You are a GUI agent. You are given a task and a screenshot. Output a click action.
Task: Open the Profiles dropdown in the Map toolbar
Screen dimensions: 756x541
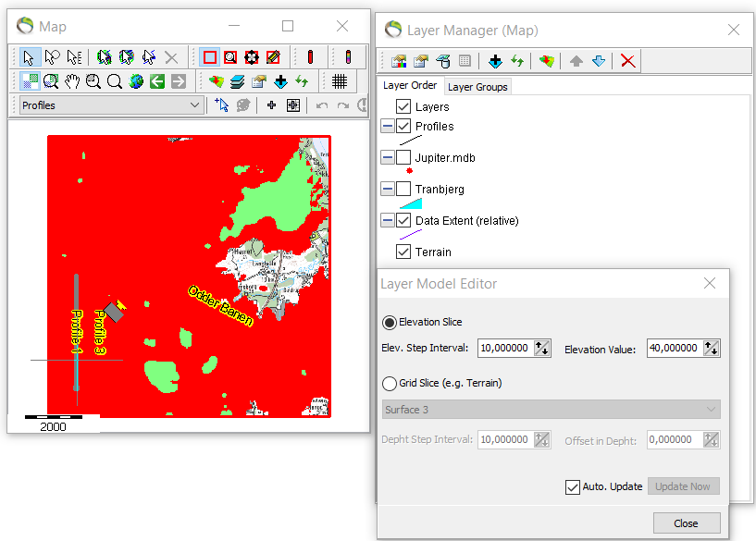[194, 105]
